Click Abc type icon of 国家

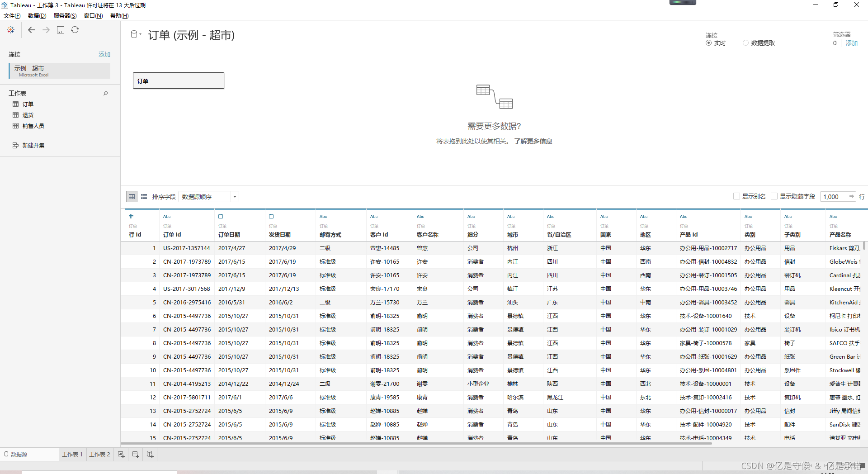pyautogui.click(x=604, y=216)
